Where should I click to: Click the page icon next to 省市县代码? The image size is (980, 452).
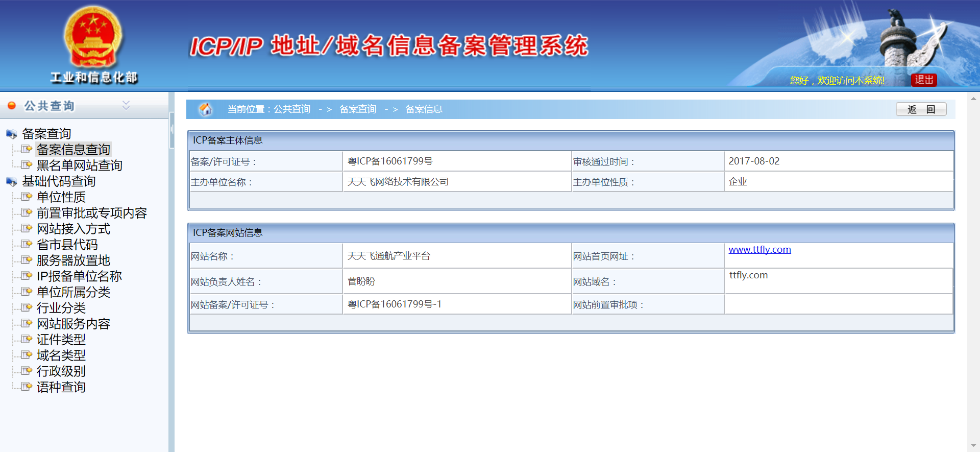(27, 244)
